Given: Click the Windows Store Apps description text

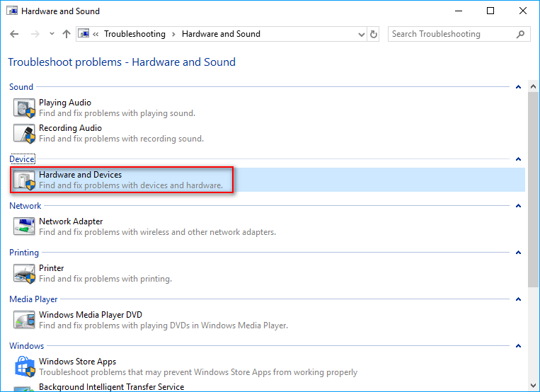Looking at the screenshot, I should 198,372.
